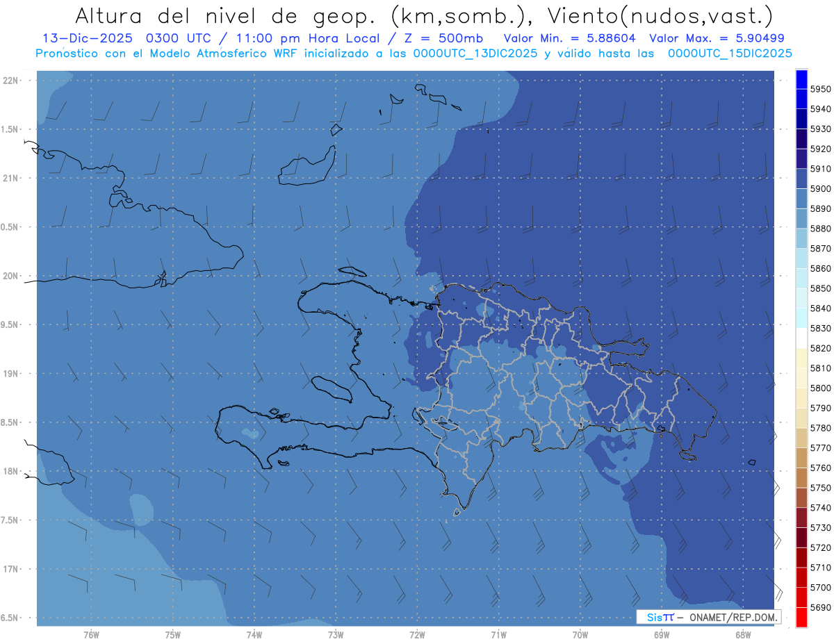Select the 'Z = 500mb' level text

tap(439, 38)
